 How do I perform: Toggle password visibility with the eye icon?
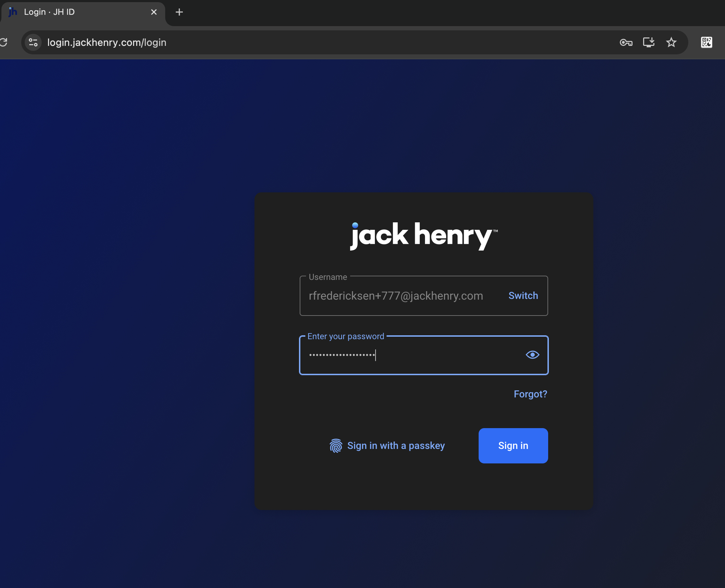[x=532, y=355]
